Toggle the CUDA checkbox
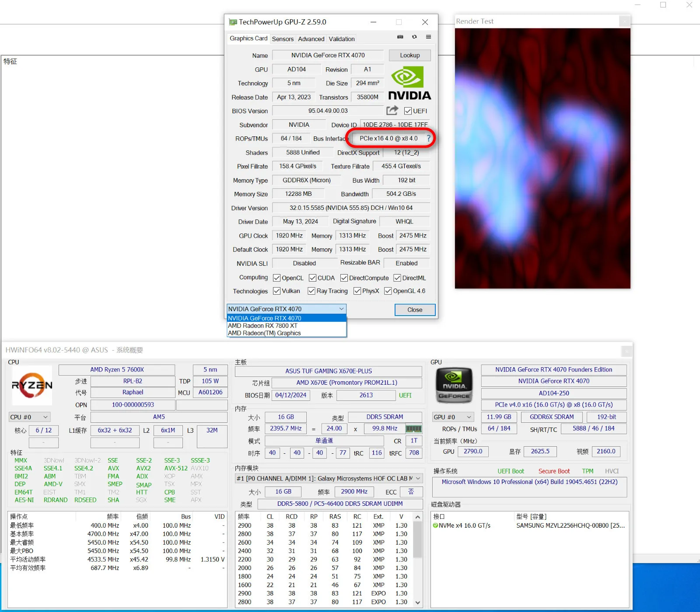The image size is (700, 612). [312, 278]
